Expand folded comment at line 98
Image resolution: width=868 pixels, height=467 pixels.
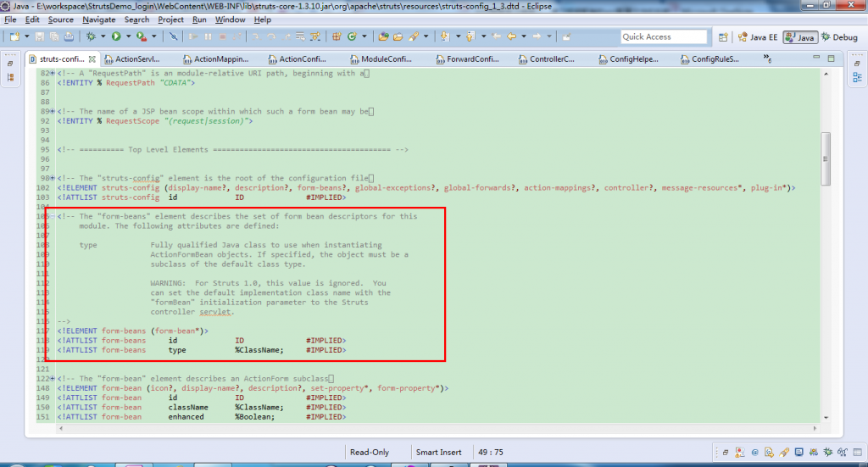(x=53, y=178)
